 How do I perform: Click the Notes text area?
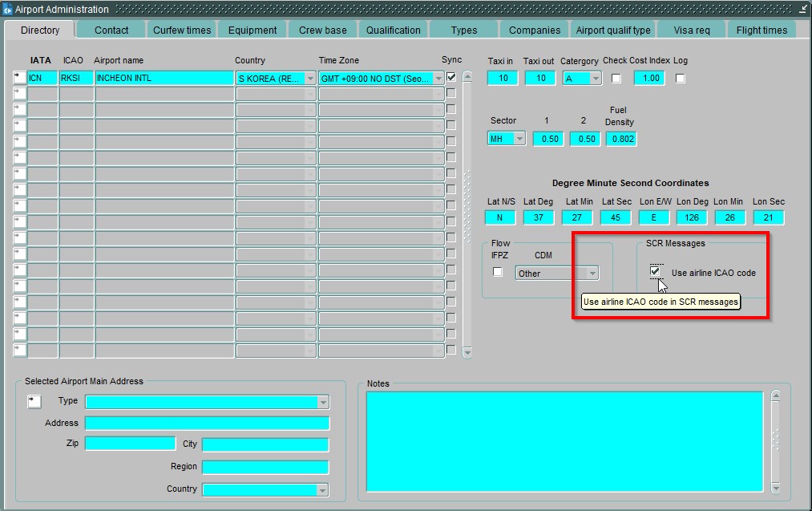click(x=564, y=441)
